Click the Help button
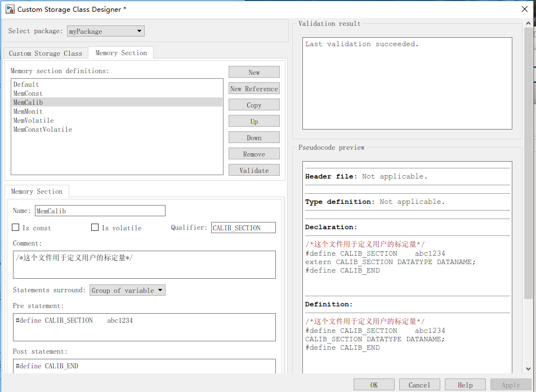The image size is (536, 392). (465, 385)
